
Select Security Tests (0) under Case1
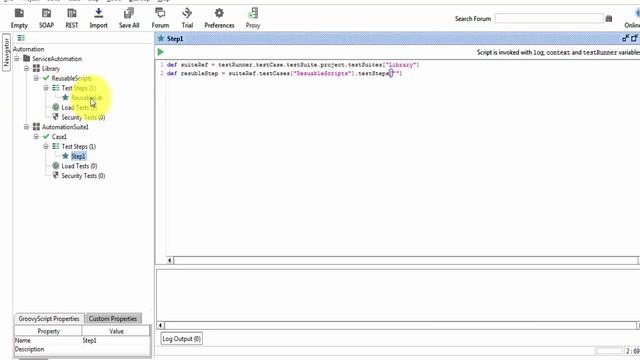click(83, 176)
